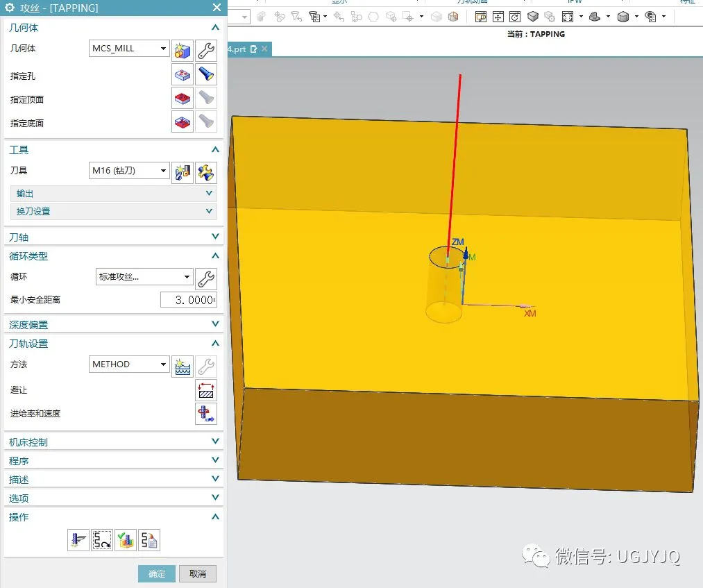Open the 指定顶面 top surface selection icon
This screenshot has height=588, width=703.
point(183,98)
